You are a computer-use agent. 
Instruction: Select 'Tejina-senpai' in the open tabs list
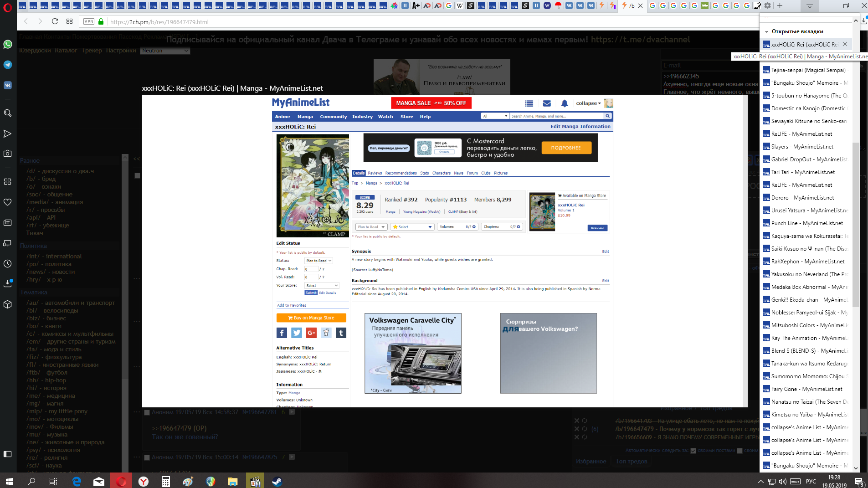click(x=806, y=70)
